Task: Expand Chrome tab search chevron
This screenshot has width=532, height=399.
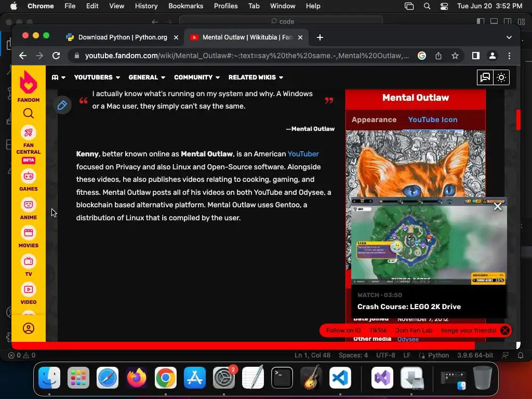Action: coord(509,37)
